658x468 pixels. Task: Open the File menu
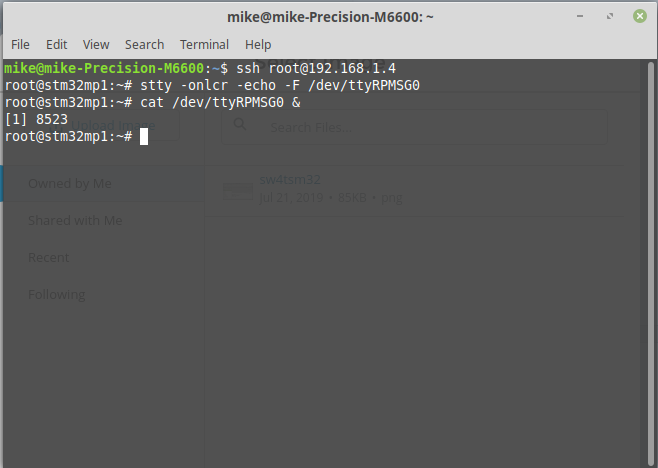point(20,44)
